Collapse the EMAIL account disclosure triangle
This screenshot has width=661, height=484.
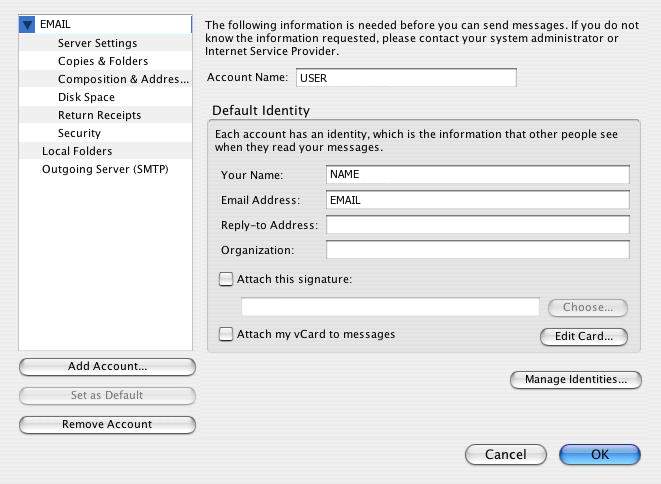click(27, 25)
